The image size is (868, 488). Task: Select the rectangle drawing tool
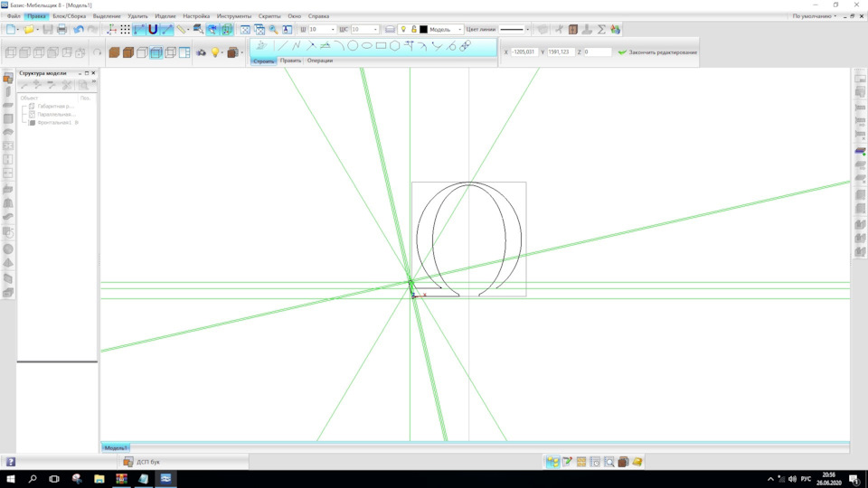382,45
